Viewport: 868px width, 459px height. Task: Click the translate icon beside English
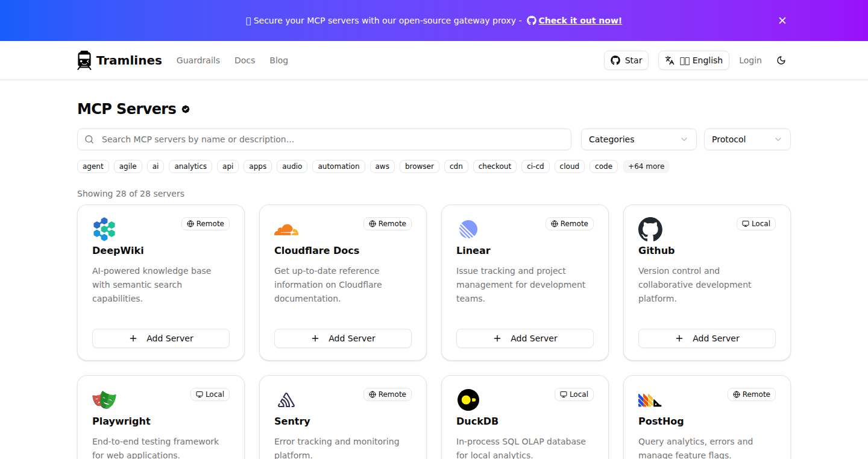click(670, 60)
